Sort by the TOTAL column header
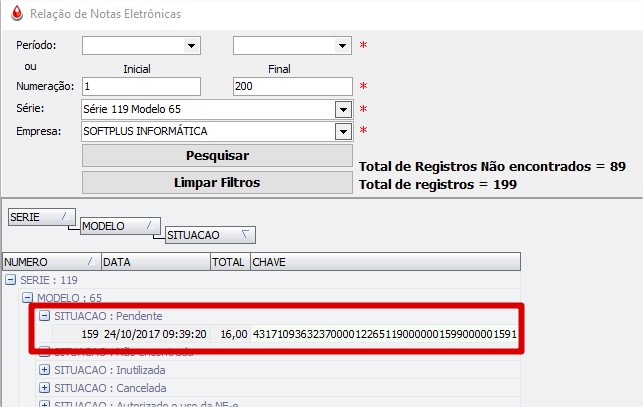The height and width of the screenshot is (407, 643). (x=230, y=262)
